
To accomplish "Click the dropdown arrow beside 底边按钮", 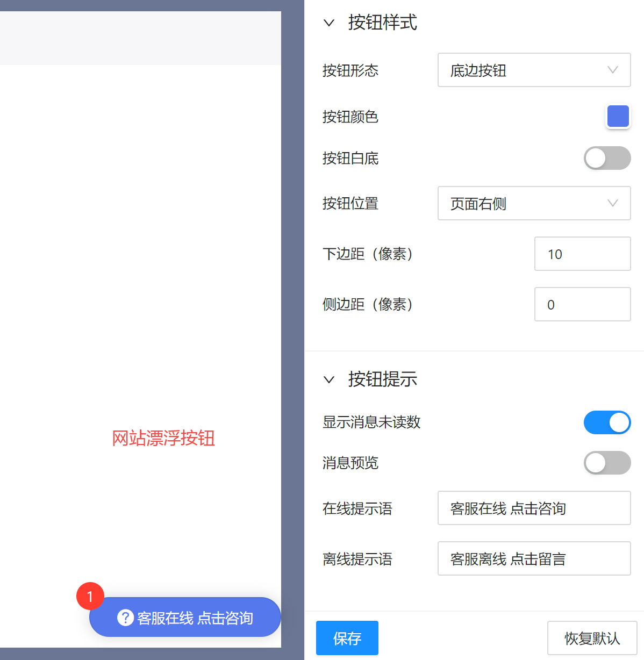I will (x=612, y=70).
